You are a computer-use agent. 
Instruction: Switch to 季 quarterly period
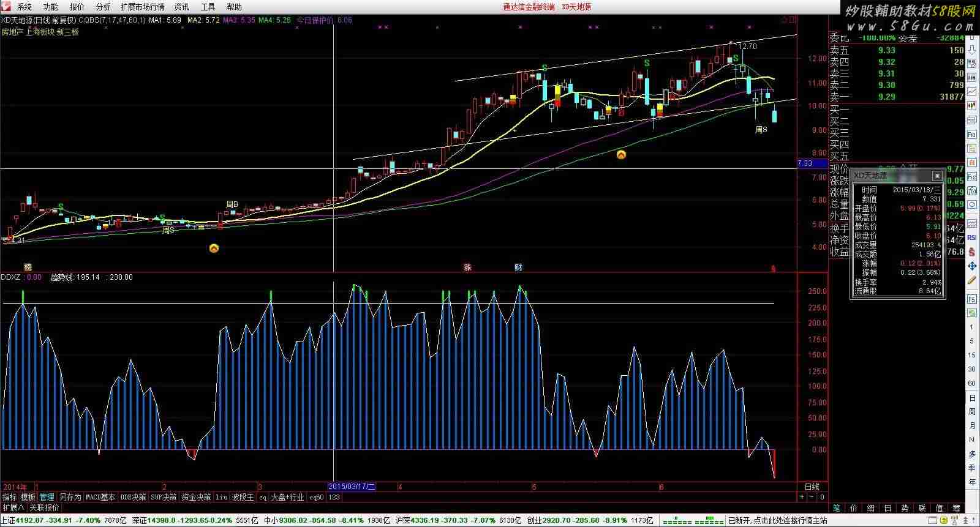(971, 468)
